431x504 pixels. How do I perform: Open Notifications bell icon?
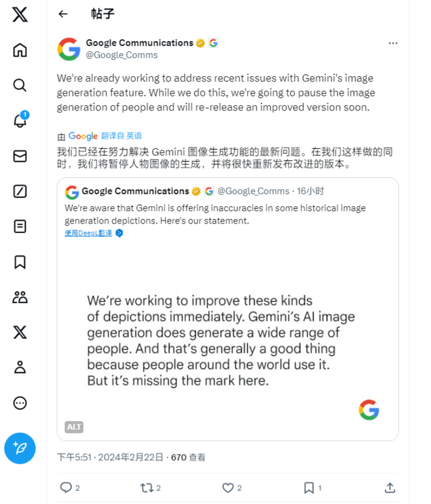click(20, 121)
